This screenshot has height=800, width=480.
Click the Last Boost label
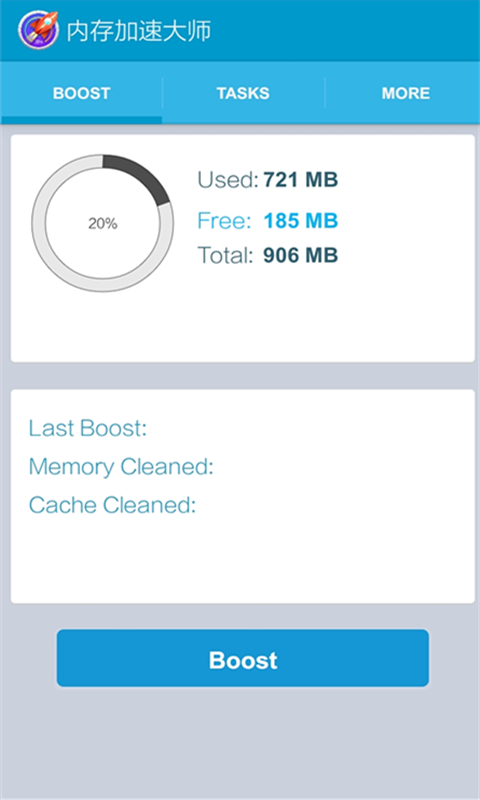(x=88, y=428)
